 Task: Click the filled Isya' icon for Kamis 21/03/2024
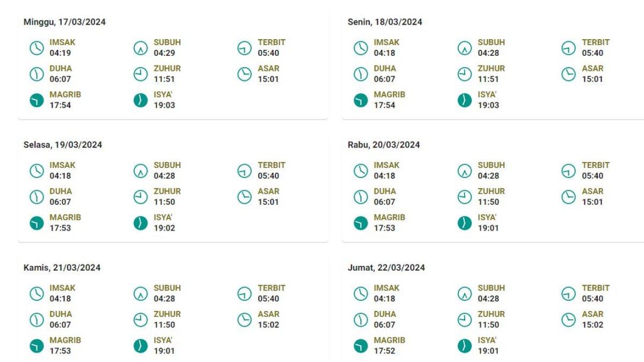tap(141, 346)
